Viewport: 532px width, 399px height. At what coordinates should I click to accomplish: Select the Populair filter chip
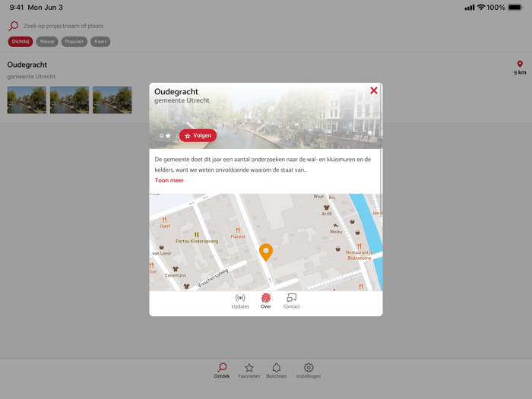[x=74, y=42]
